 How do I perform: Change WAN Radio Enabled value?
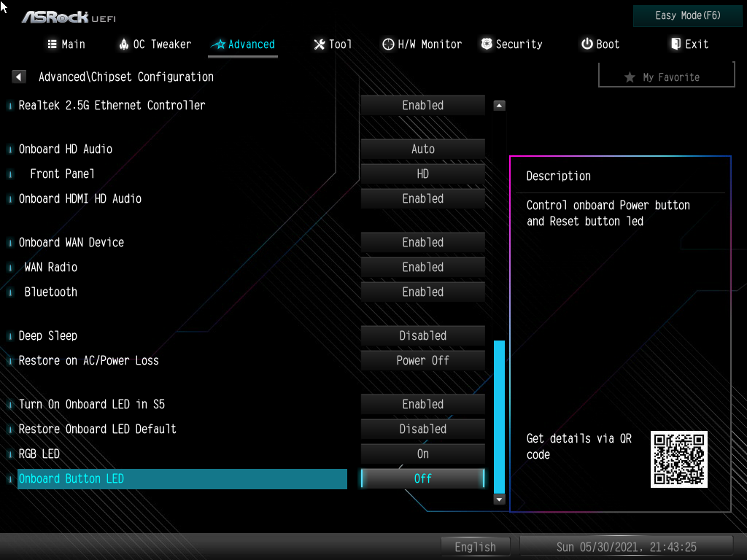tap(422, 267)
